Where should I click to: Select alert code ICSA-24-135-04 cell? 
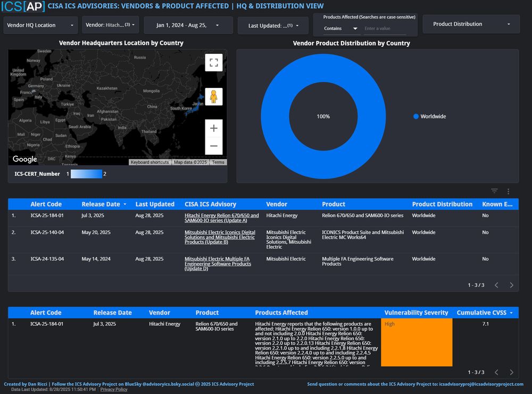47,259
